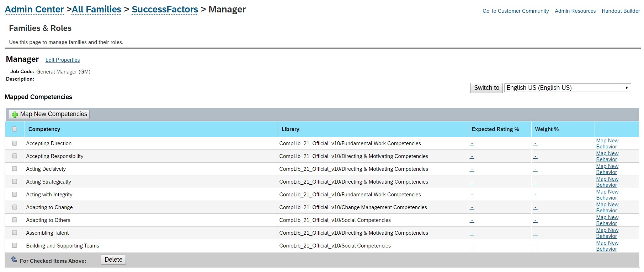Viewport: 644px width, 272px height.
Task: Click library cell of Building and Supporting Teams
Action: tap(335, 246)
